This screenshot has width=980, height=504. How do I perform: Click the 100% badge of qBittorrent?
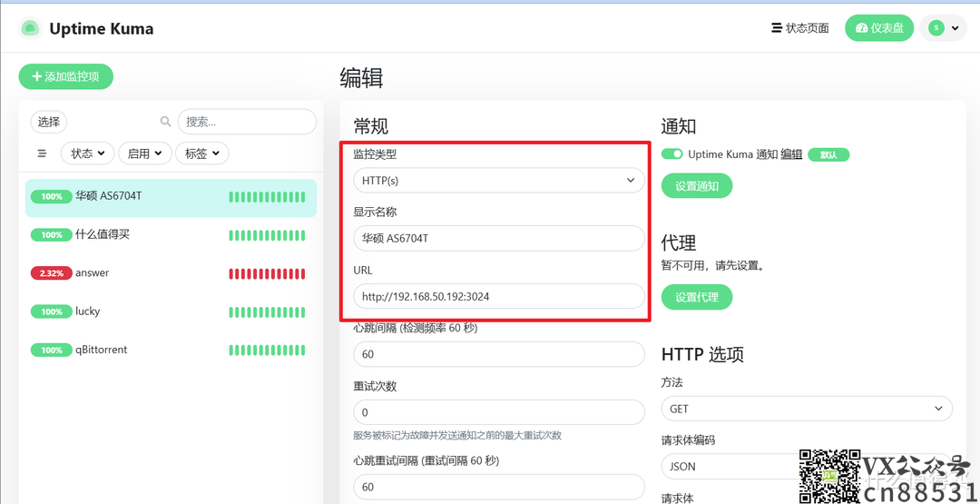(x=51, y=351)
